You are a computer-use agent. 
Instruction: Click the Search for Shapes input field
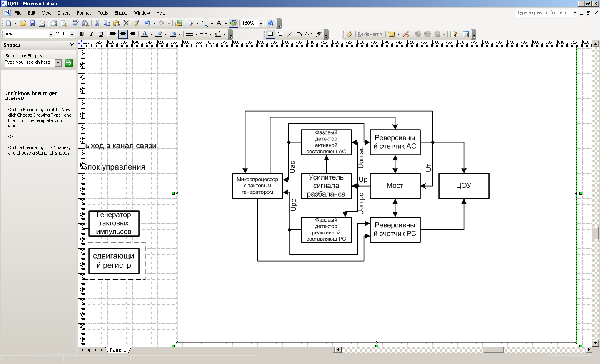[x=29, y=62]
